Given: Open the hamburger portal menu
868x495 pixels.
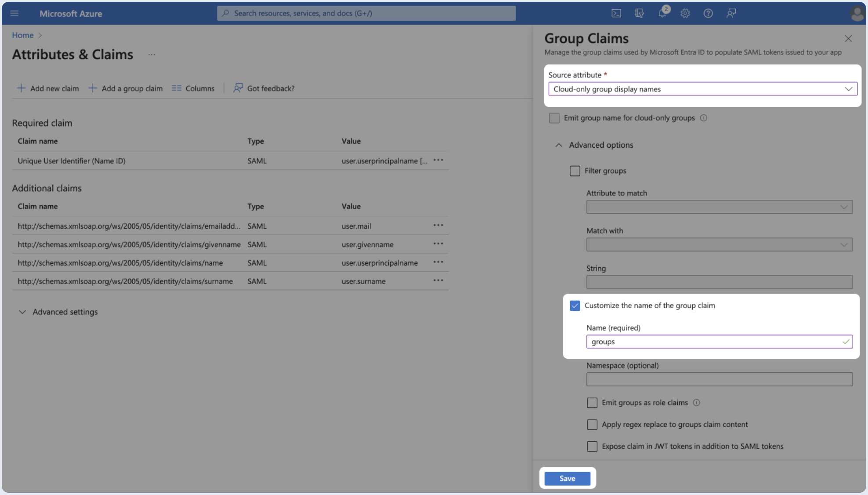Looking at the screenshot, I should [14, 13].
